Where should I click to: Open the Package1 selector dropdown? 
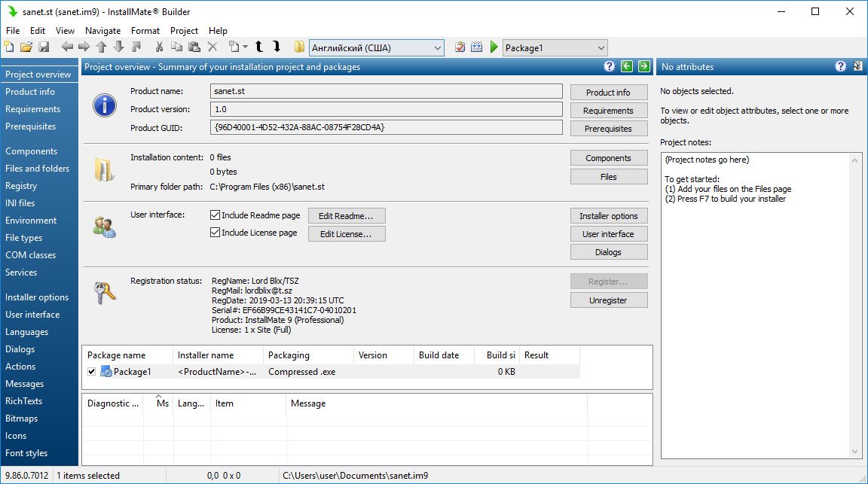(x=555, y=47)
